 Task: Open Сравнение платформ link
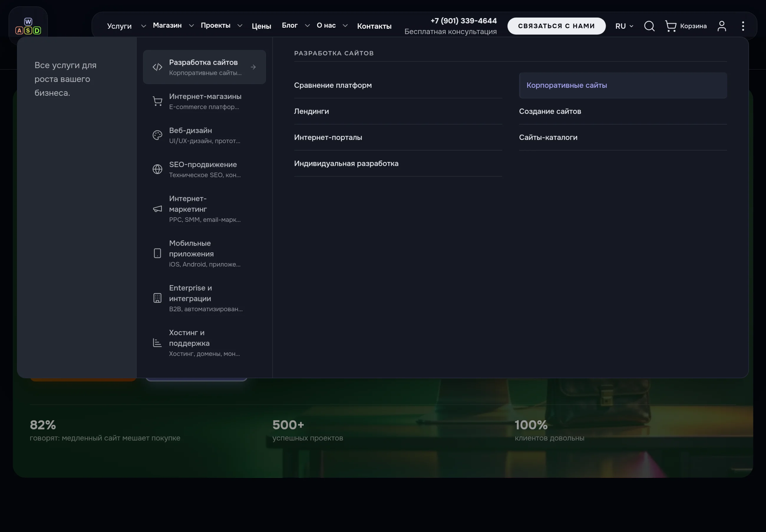398,85
